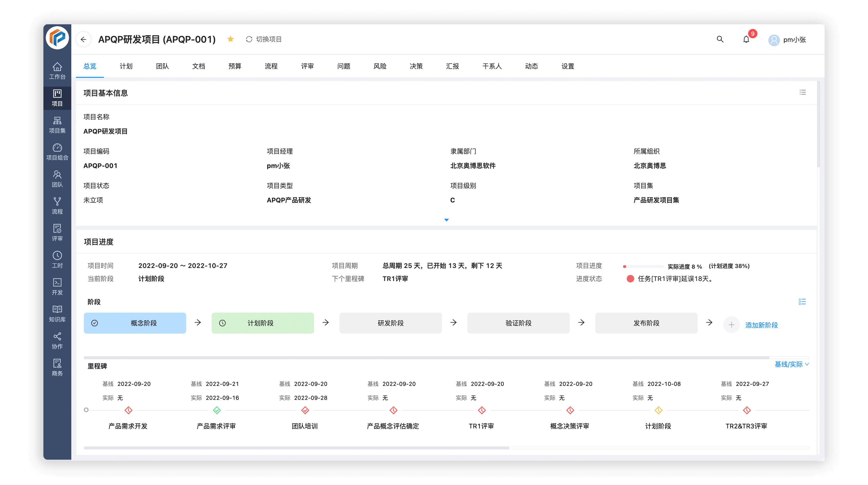This screenshot has width=868, height=485.
Task: Switch to the 总览 overview tab
Action: point(90,66)
